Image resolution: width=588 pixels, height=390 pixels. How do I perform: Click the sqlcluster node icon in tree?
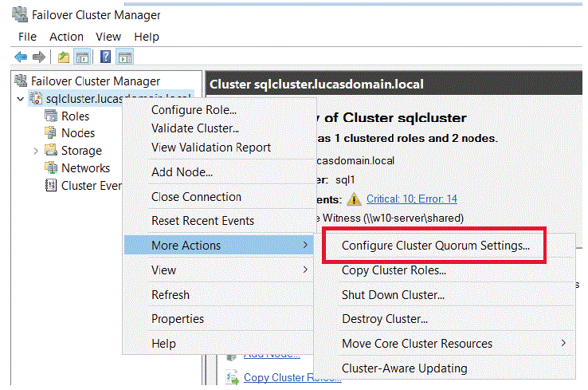tap(36, 98)
